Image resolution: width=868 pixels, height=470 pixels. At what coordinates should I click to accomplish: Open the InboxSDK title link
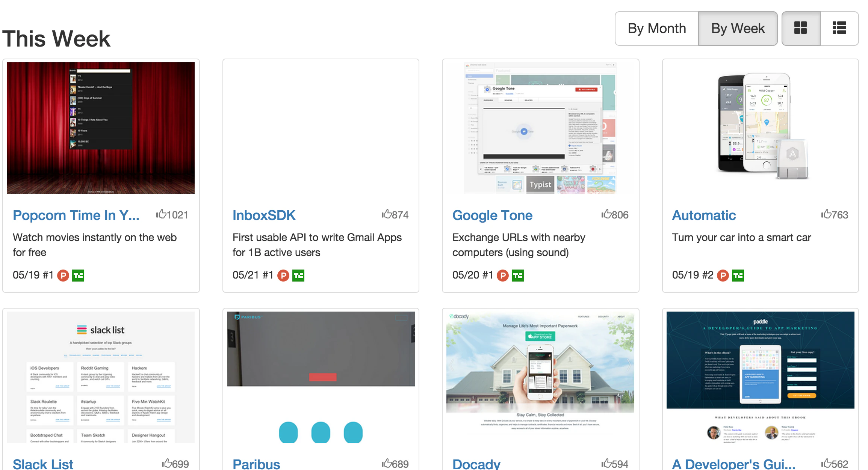click(x=264, y=215)
